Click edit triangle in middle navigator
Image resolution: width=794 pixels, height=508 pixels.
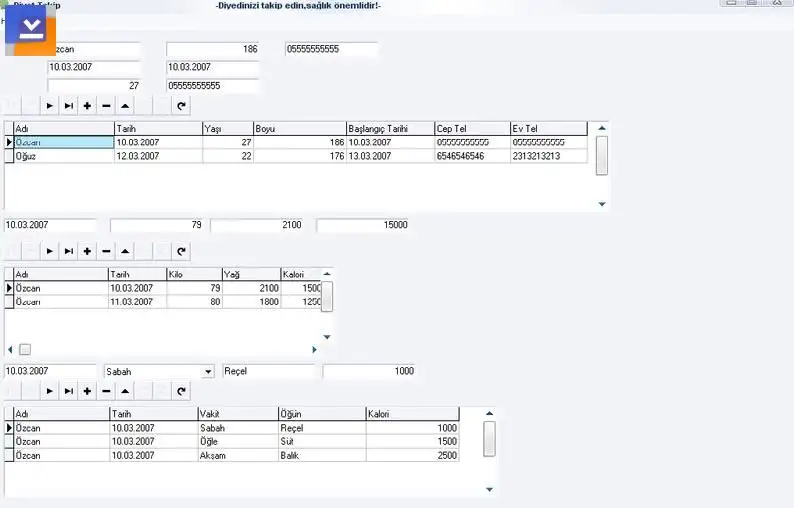point(125,251)
